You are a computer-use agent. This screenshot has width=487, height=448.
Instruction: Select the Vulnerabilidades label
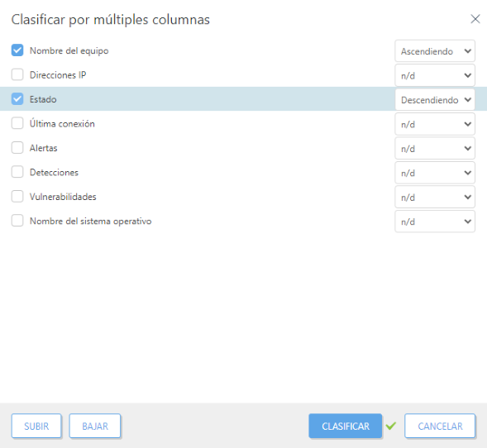coord(63,197)
